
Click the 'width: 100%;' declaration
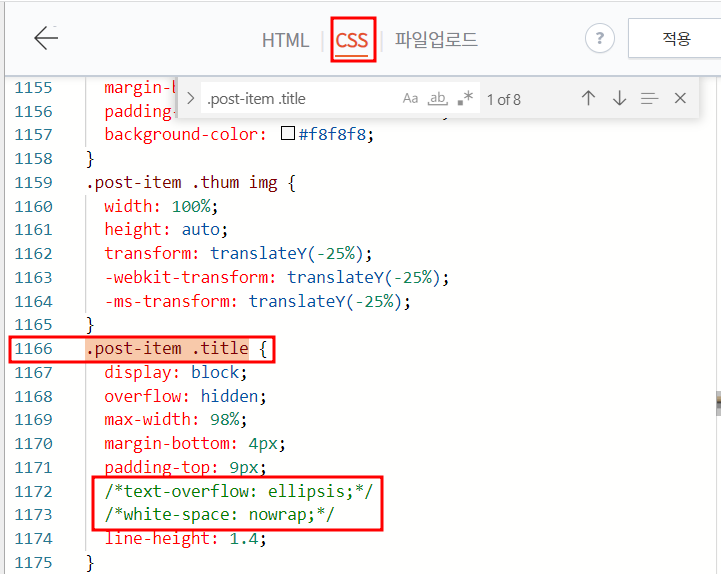[161, 207]
